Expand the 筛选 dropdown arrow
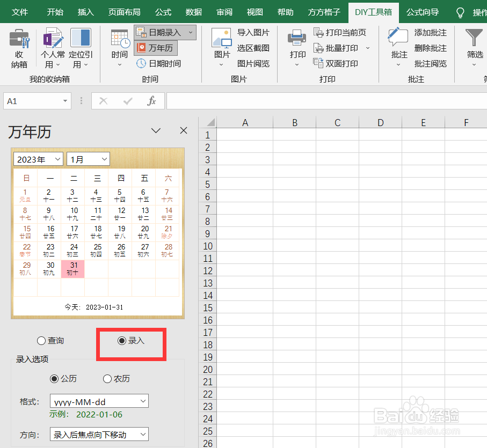The image size is (487, 448). click(474, 65)
